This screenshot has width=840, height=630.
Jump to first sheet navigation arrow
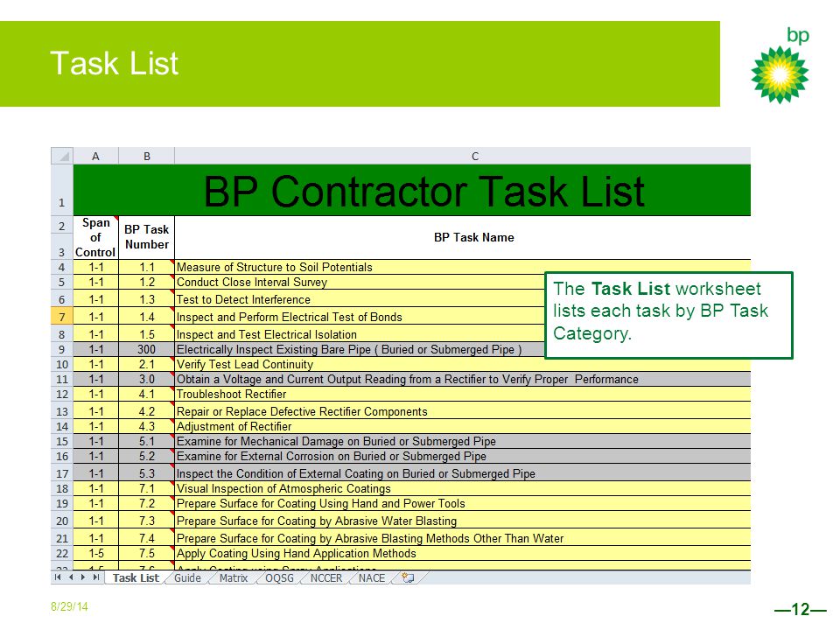click(58, 577)
